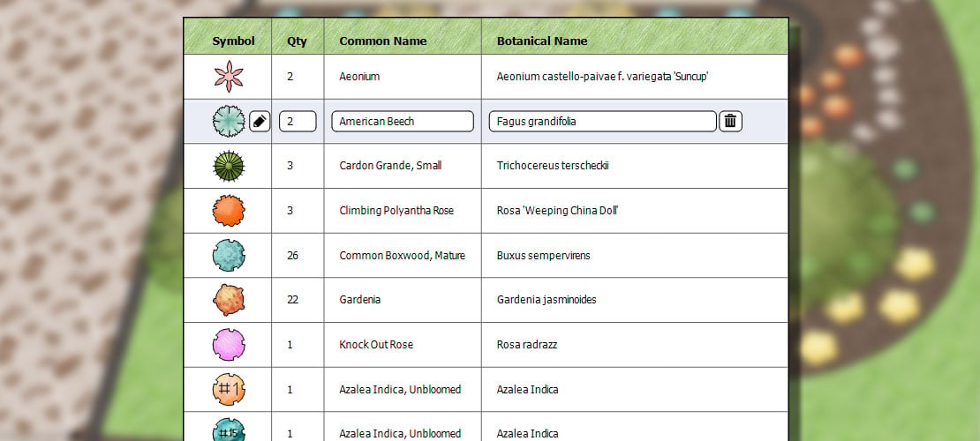980x441 pixels.
Task: Select the pink Knock Out Rose symbol
Action: (x=229, y=345)
